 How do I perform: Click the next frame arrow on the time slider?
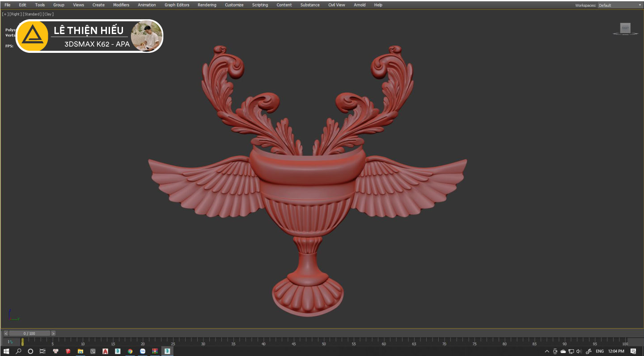click(x=53, y=333)
